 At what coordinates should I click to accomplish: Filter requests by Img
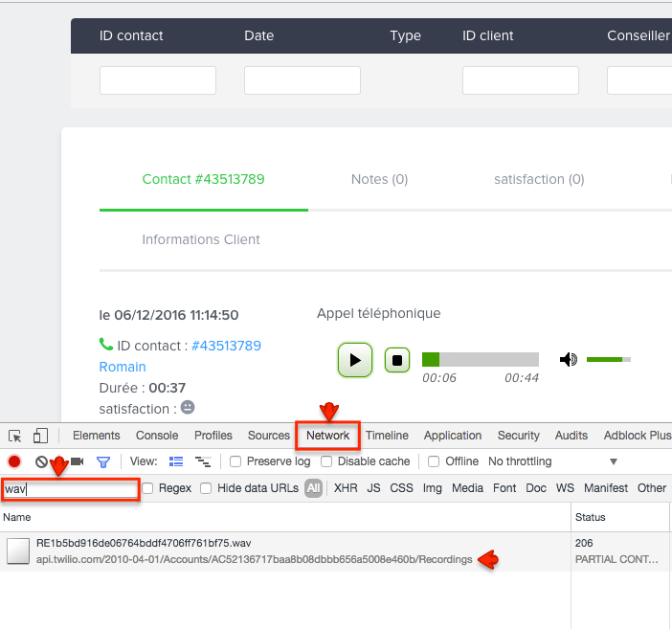[x=432, y=488]
